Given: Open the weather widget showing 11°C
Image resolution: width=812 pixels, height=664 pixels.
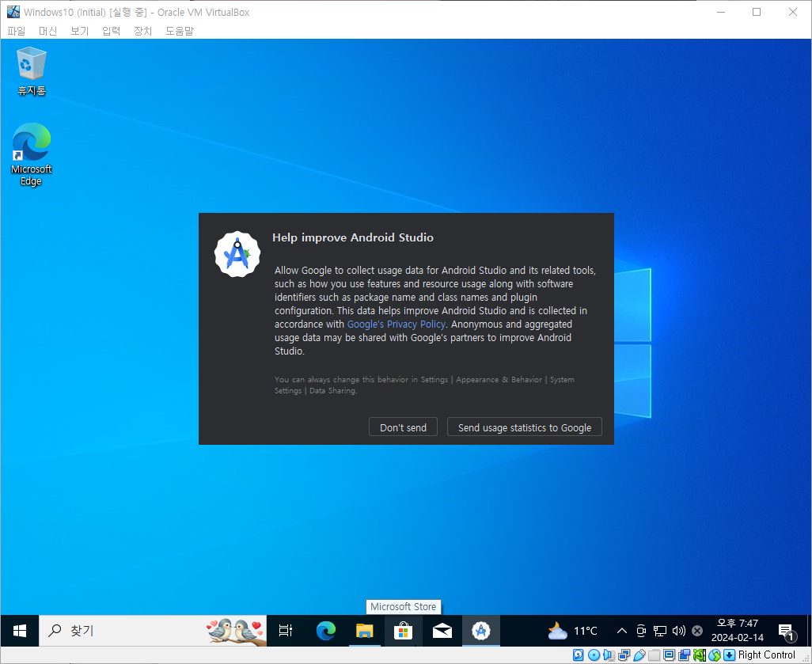Looking at the screenshot, I should (x=573, y=630).
